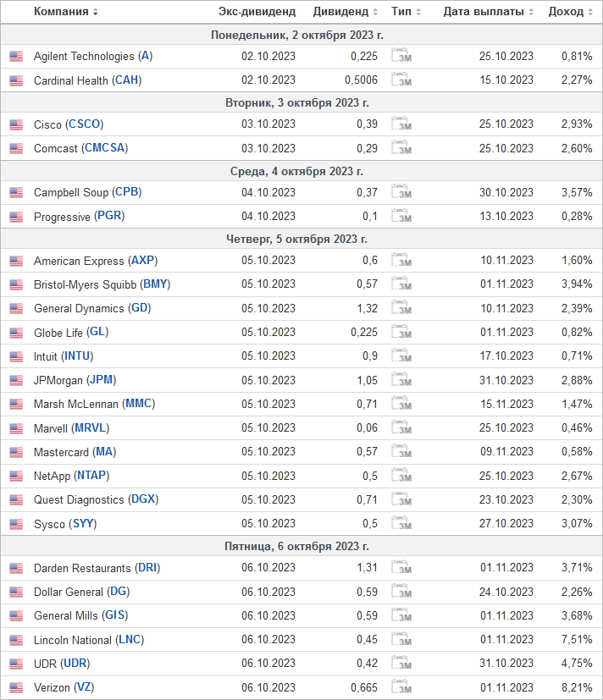Sort by Тип column sort arrows
The image size is (603, 700).
[x=418, y=12]
